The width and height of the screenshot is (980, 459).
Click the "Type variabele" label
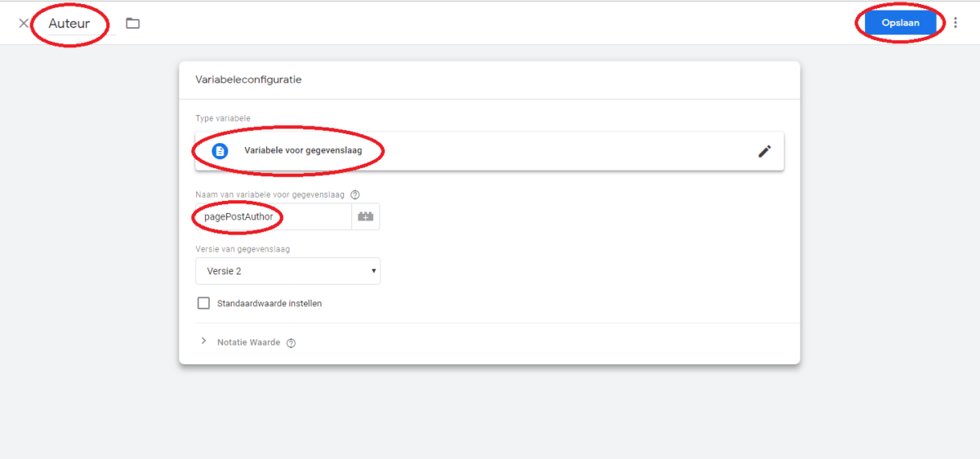click(x=223, y=118)
